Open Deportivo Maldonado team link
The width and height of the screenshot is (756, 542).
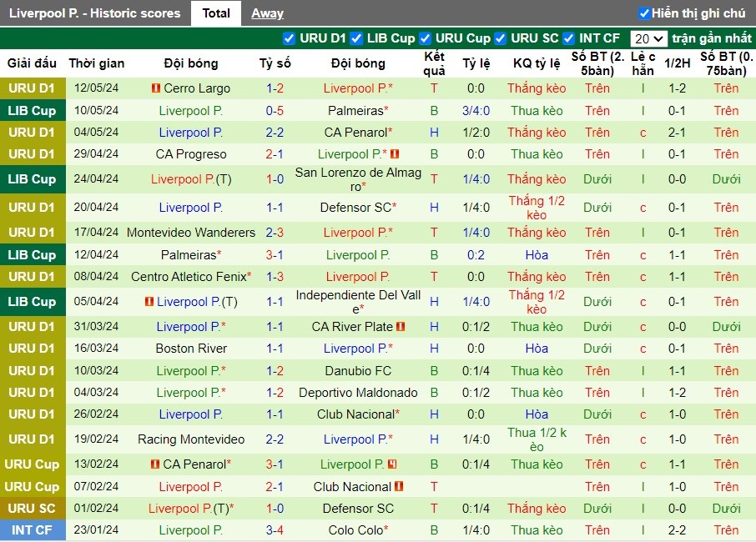coord(358,393)
